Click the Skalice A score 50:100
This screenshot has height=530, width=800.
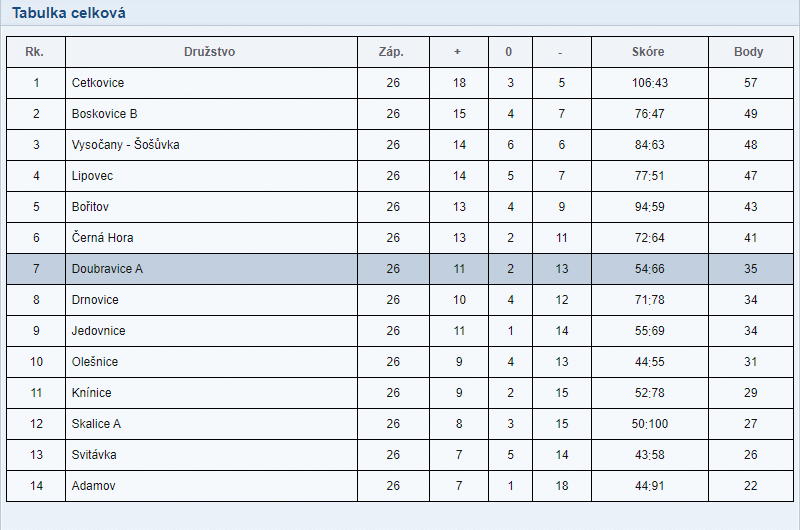pyautogui.click(x=649, y=424)
